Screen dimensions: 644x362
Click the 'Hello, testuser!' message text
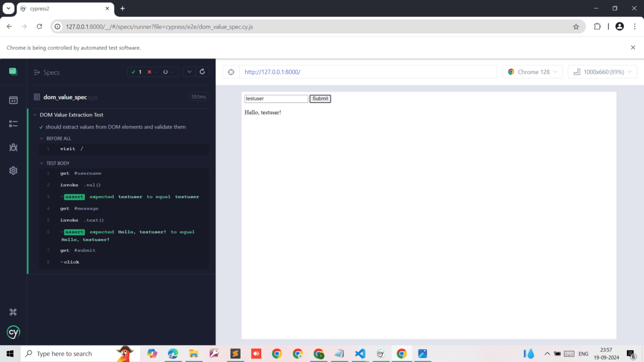tap(263, 112)
